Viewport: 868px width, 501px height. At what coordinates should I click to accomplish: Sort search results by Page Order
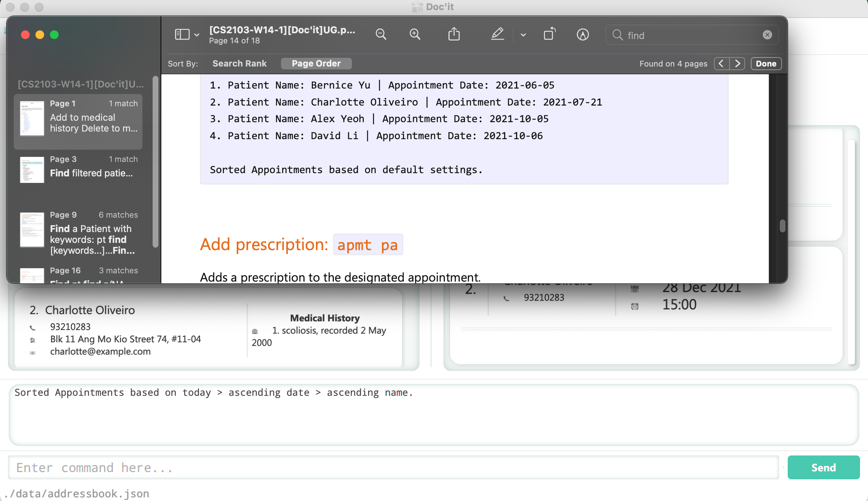[x=316, y=64]
